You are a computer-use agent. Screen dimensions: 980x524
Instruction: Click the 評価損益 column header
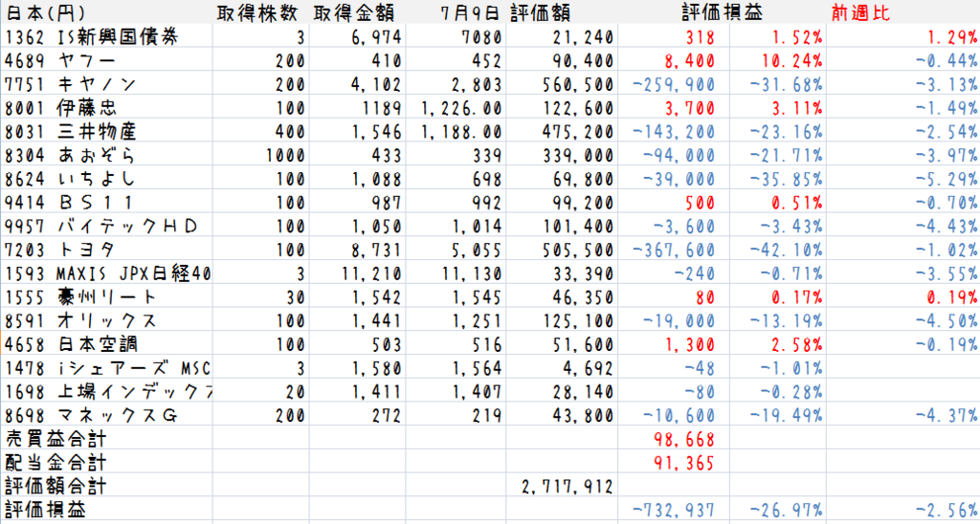tap(724, 13)
